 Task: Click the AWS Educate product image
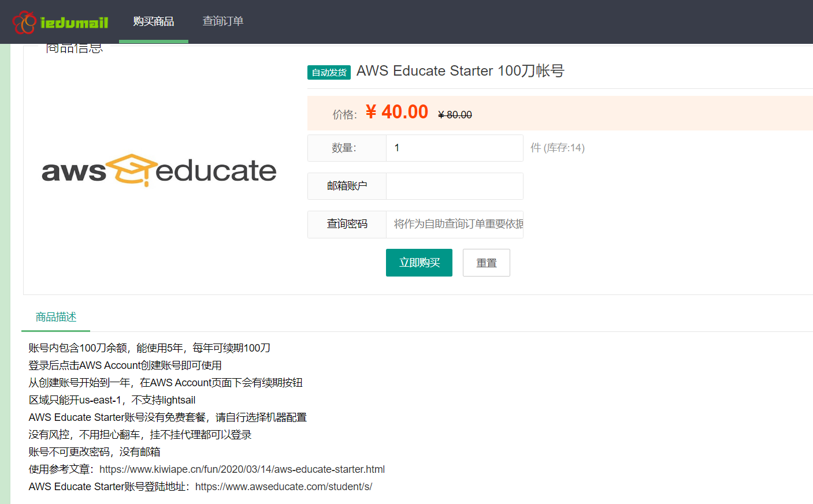[x=159, y=170]
